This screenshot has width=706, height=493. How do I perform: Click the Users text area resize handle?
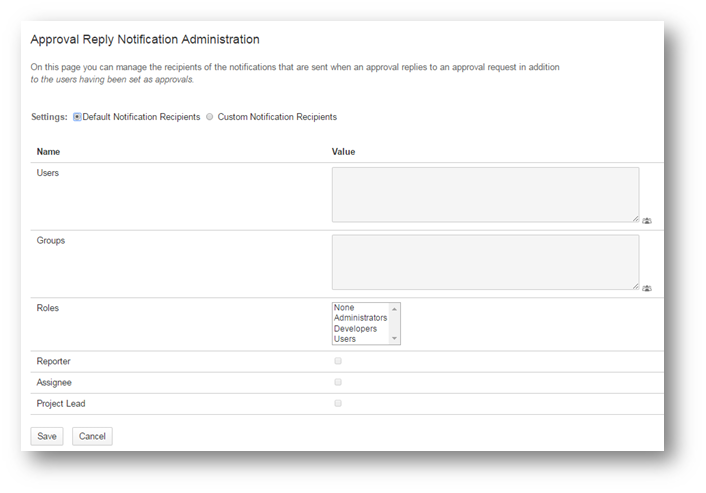click(635, 218)
